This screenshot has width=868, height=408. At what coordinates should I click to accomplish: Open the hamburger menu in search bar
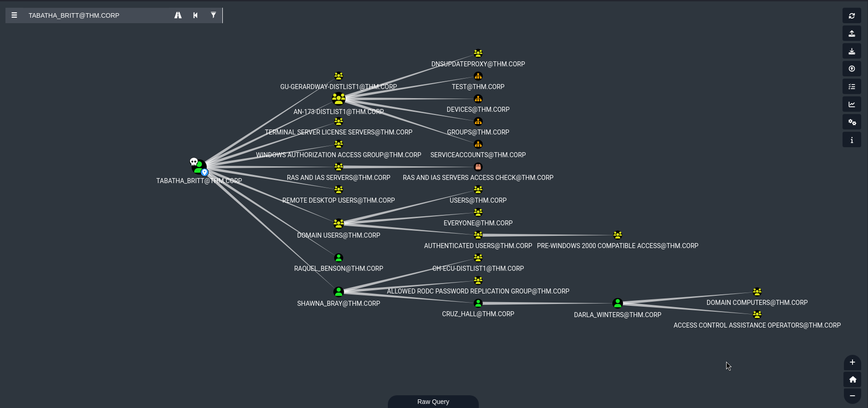pos(14,15)
